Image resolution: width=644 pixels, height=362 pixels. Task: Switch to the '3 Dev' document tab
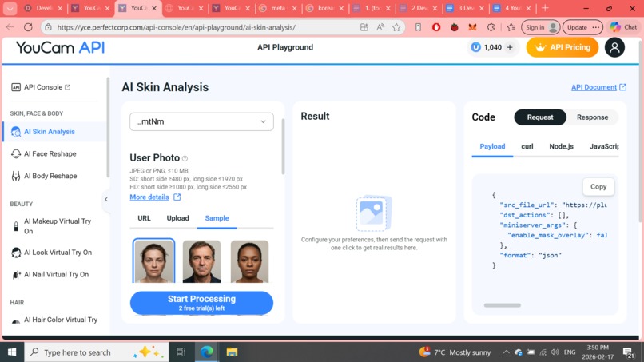(x=466, y=8)
